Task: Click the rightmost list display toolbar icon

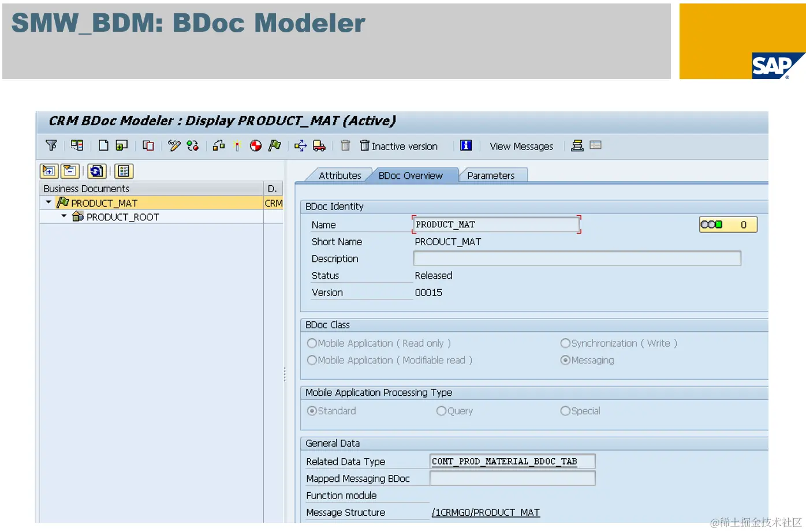Action: click(x=596, y=145)
